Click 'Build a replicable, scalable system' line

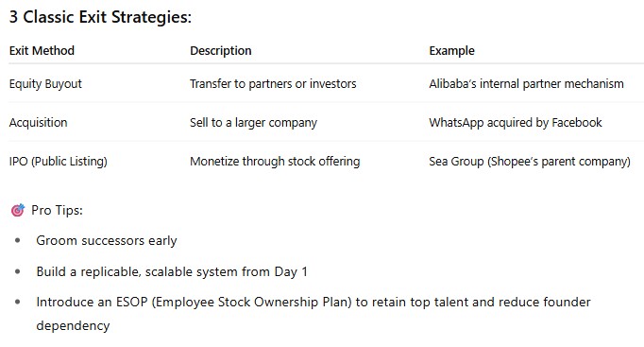172,271
